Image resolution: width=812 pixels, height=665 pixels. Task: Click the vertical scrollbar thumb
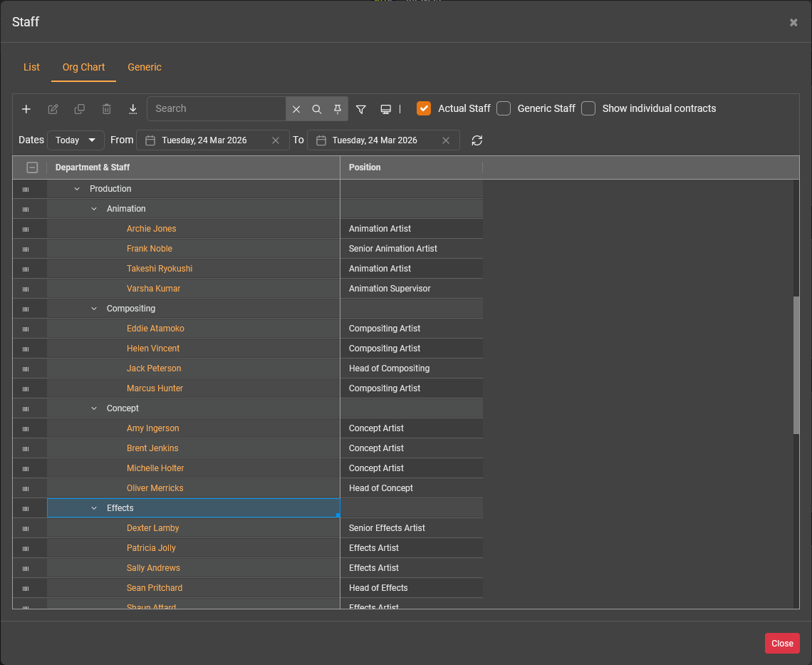796,364
